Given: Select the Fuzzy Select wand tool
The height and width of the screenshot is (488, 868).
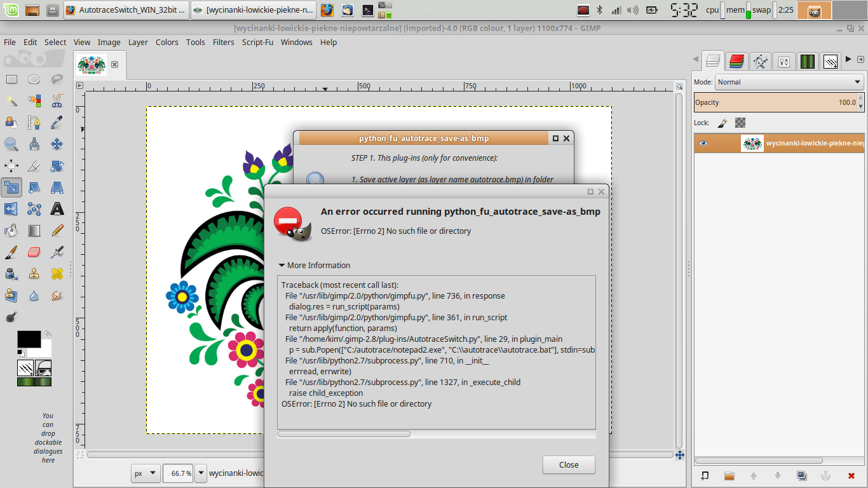Looking at the screenshot, I should [x=11, y=101].
